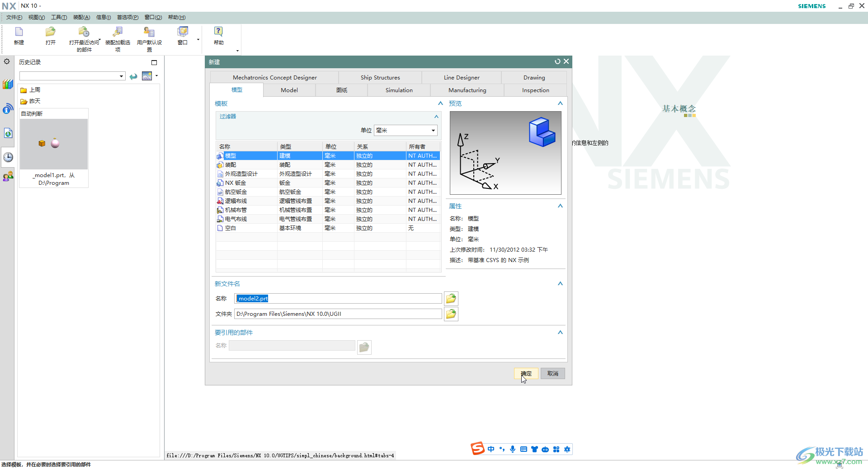Open the history view dropdown arrow
The width and height of the screenshot is (868, 469).
tap(156, 76)
